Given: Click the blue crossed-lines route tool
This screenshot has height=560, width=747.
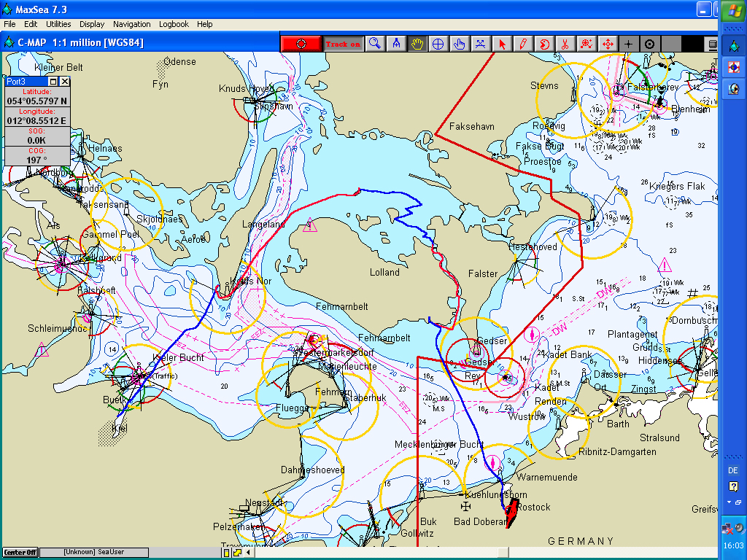Looking at the screenshot, I should coord(480,44).
